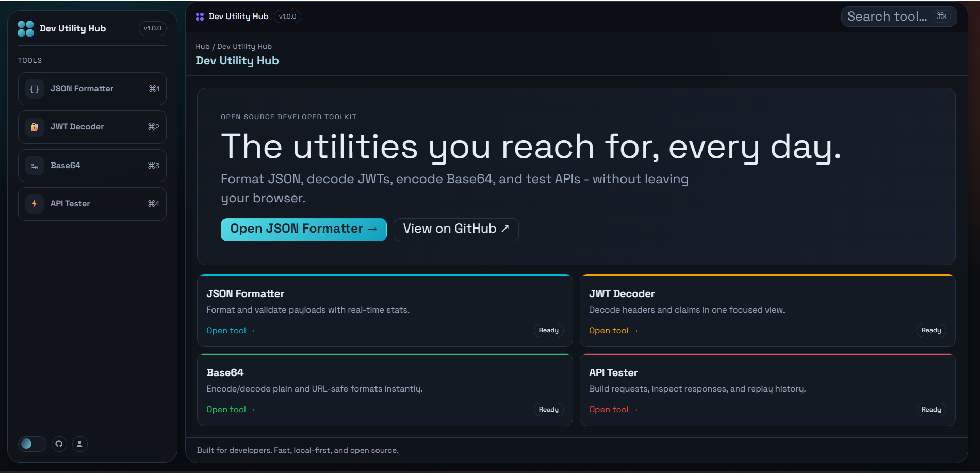Viewport: 980px width, 473px height.
Task: Open tool link on API Tester card
Action: pyautogui.click(x=613, y=410)
